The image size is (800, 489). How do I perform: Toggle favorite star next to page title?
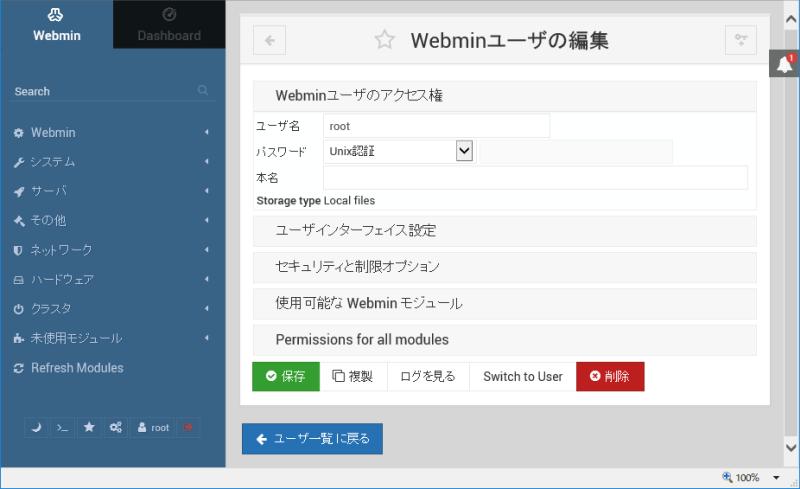pyautogui.click(x=384, y=40)
